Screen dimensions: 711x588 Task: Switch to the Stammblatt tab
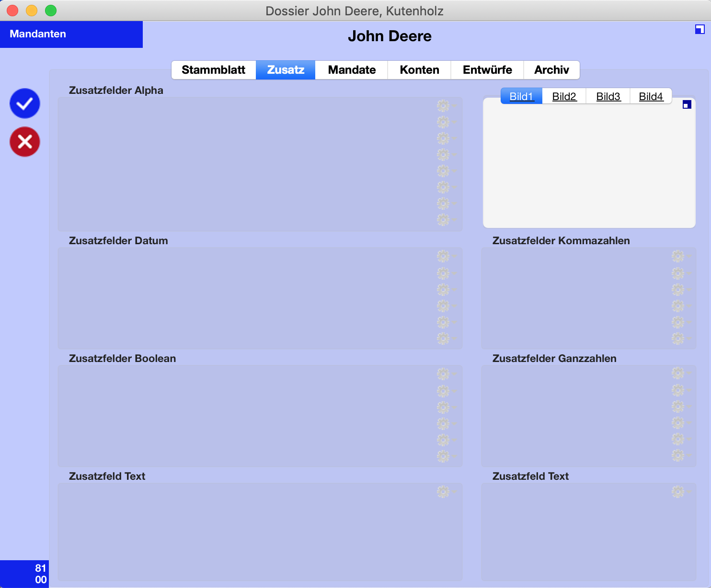214,70
